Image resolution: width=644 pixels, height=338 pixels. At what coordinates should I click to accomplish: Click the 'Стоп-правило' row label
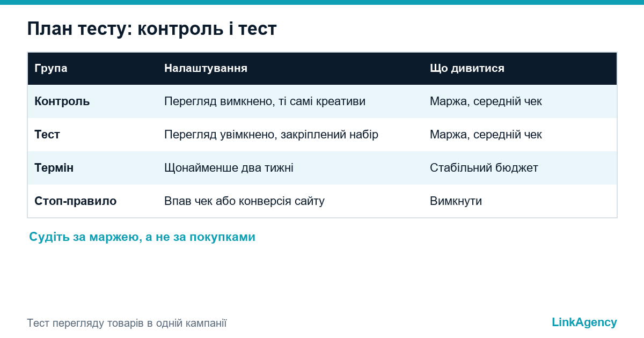(x=76, y=201)
